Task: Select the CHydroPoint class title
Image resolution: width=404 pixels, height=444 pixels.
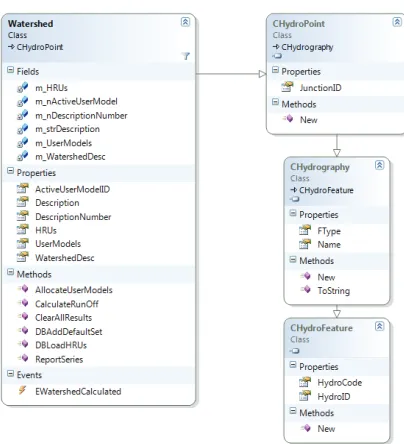Action: coord(299,24)
